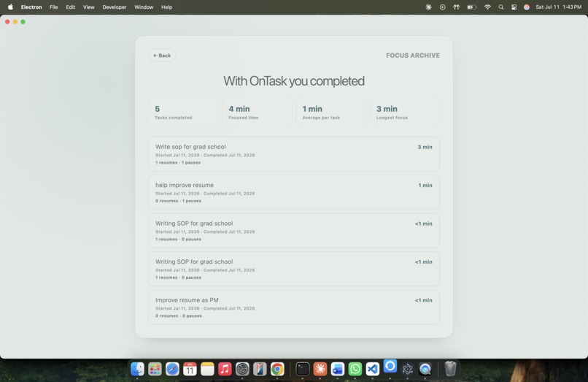The width and height of the screenshot is (588, 382).
Task: Open the Apple menu
Action: (10, 7)
